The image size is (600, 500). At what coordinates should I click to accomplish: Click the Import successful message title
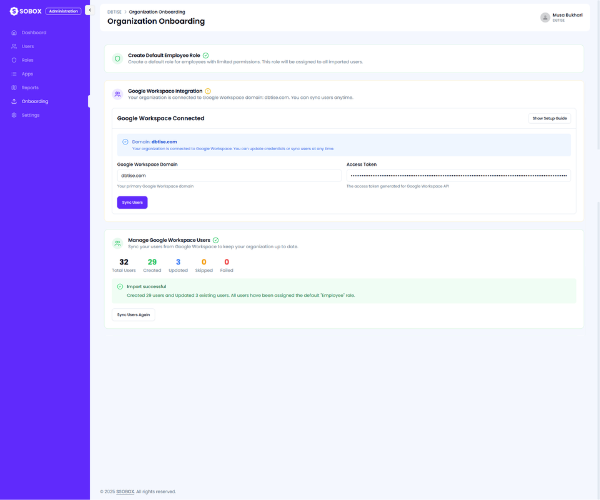pyautogui.click(x=146, y=287)
